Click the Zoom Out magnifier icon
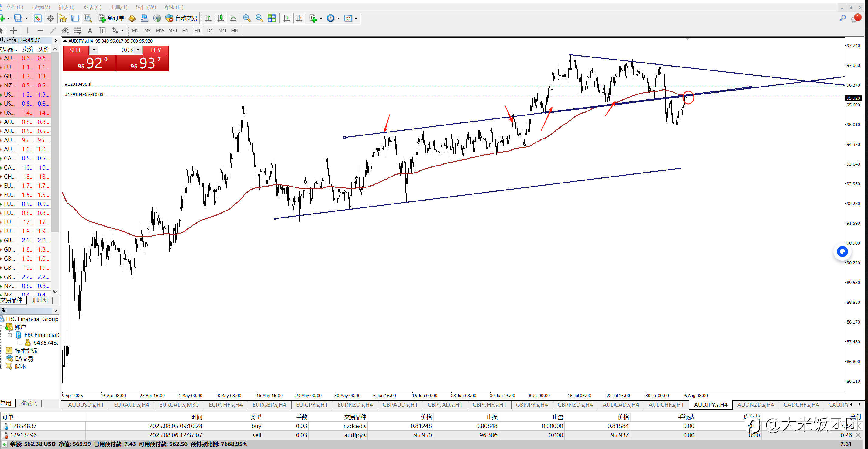 coord(259,18)
